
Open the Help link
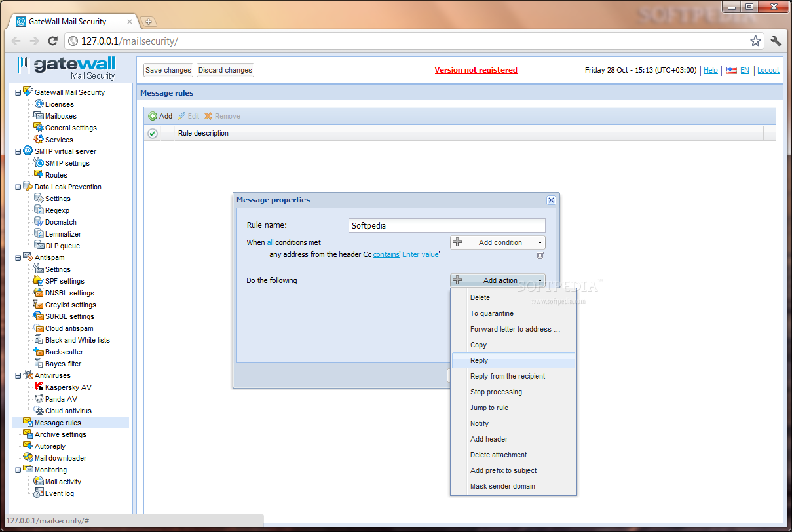tap(711, 70)
